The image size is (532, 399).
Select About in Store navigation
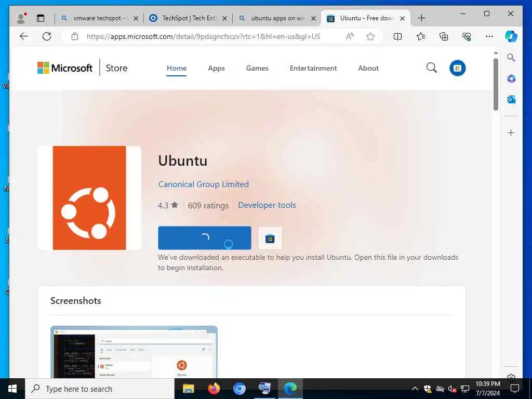point(368,68)
